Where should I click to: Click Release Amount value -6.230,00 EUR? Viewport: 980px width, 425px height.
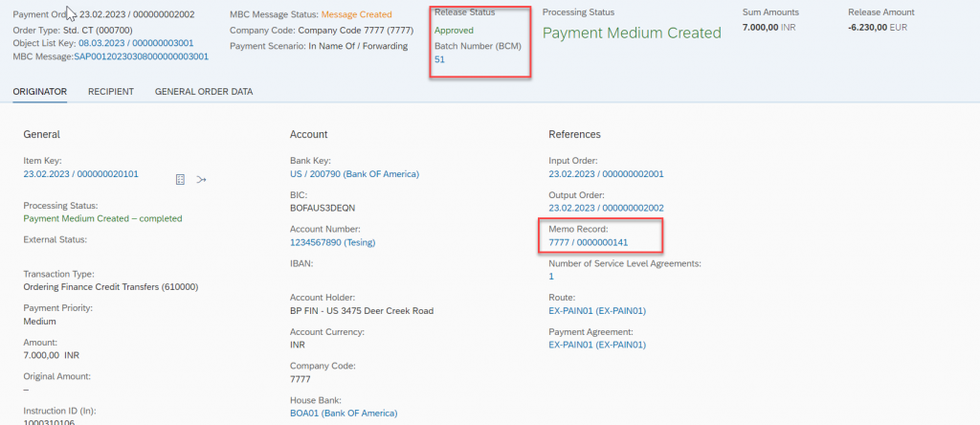point(878,28)
